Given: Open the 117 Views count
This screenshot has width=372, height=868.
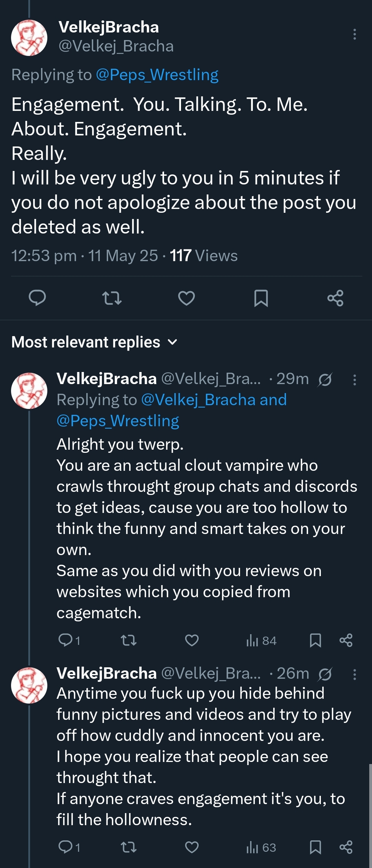Looking at the screenshot, I should [x=203, y=256].
